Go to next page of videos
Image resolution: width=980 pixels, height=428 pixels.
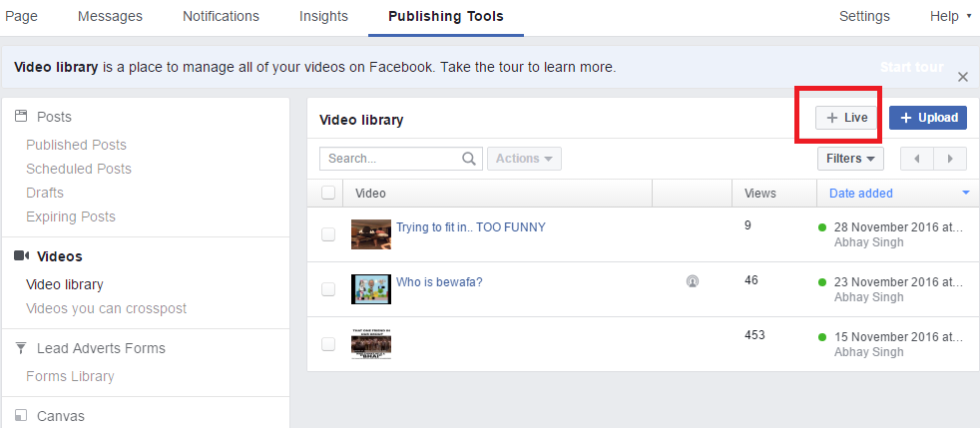click(950, 159)
